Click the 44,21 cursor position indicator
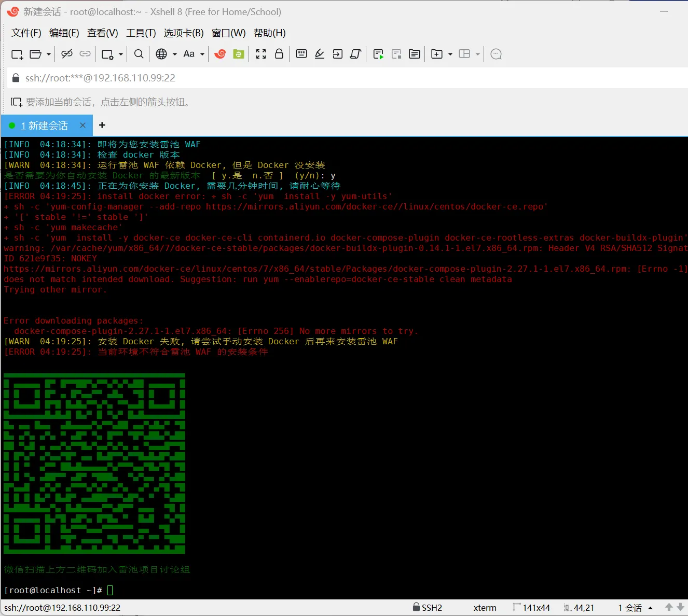Viewport: 688px width, 616px height. 579,608
